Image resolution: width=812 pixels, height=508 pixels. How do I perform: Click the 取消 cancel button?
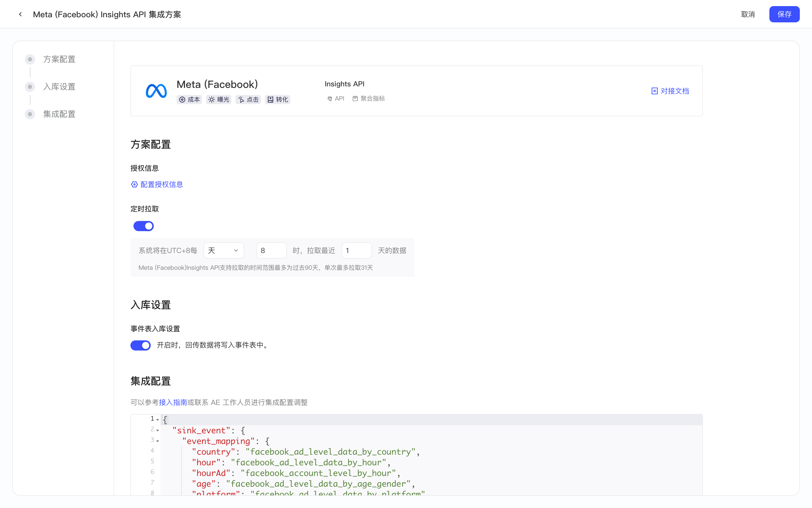(x=748, y=14)
